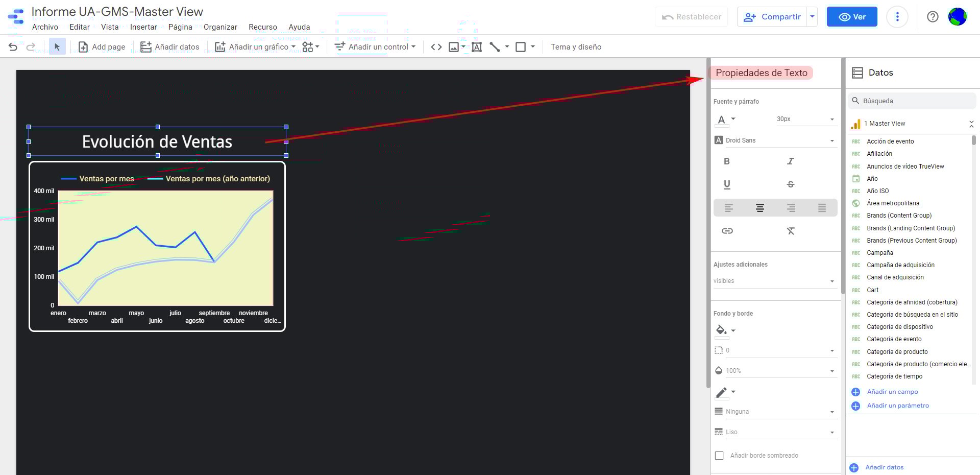Click the redo arrow icon
980x475 pixels.
click(x=31, y=47)
